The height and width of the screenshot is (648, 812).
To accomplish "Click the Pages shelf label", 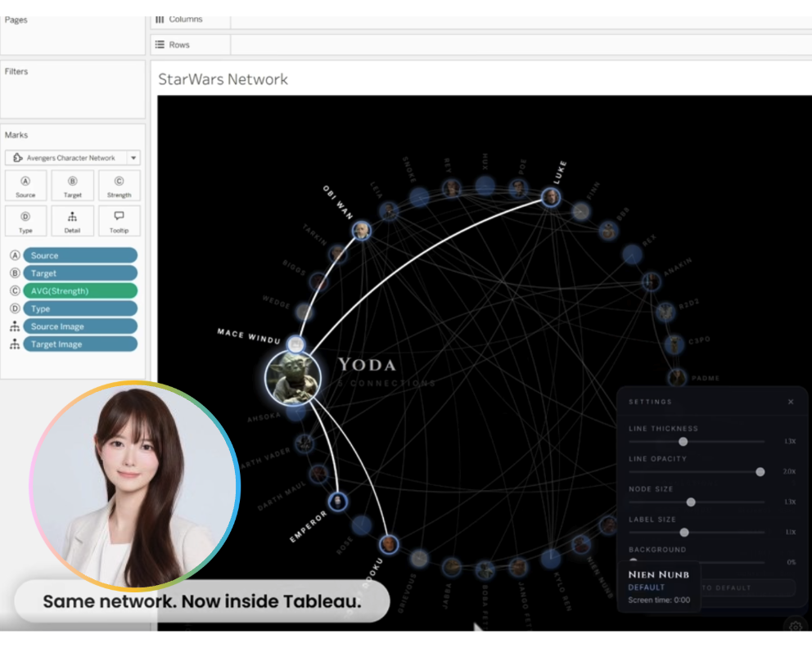I will pyautogui.click(x=16, y=20).
